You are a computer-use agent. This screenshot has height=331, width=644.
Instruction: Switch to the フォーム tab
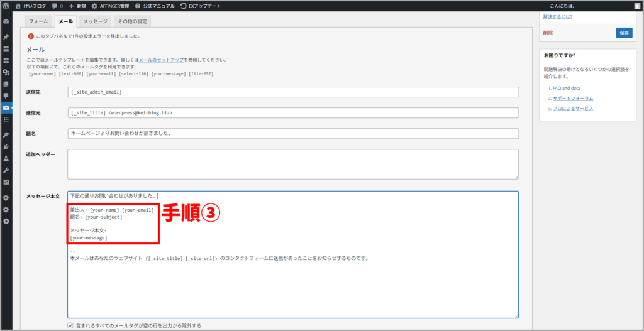[38, 21]
